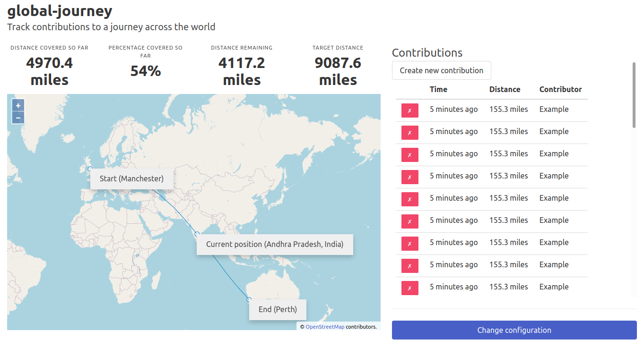Screen dimensions: 644x348
Task: Delete the seventh contribution row
Action: point(409,244)
